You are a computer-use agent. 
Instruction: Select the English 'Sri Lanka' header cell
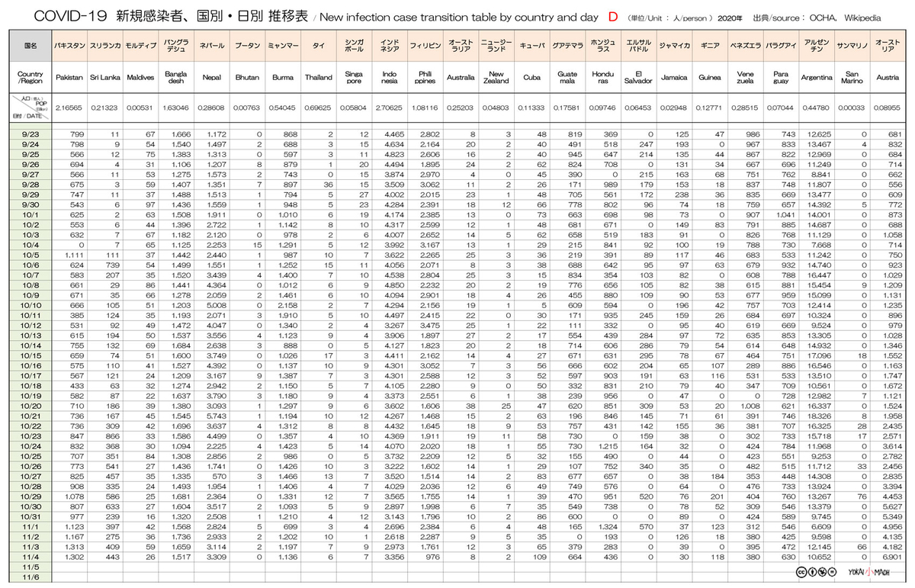pos(104,78)
